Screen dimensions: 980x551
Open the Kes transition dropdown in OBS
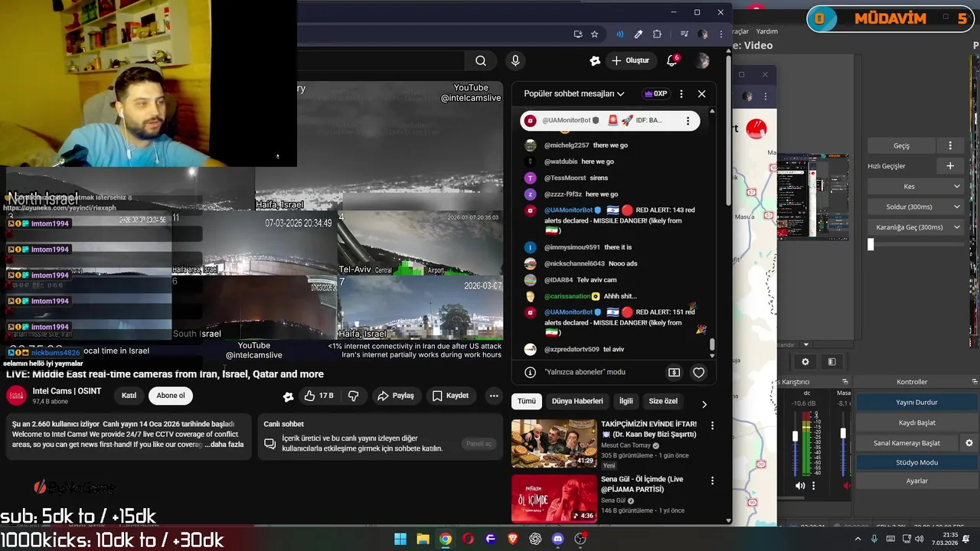coord(915,186)
